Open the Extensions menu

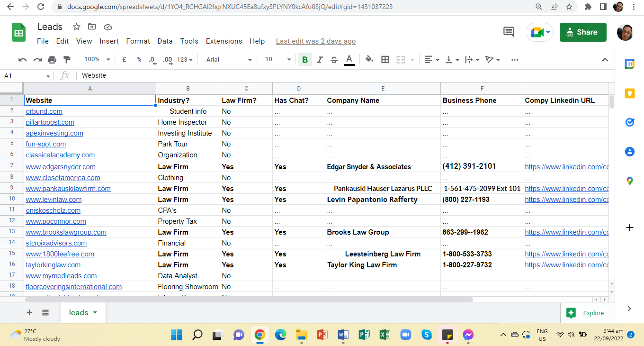[224, 41]
